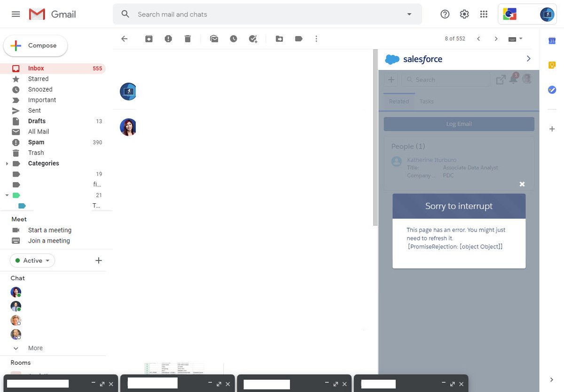This screenshot has width=564, height=392.
Task: Click the Salesforce Search field
Action: coord(446,80)
